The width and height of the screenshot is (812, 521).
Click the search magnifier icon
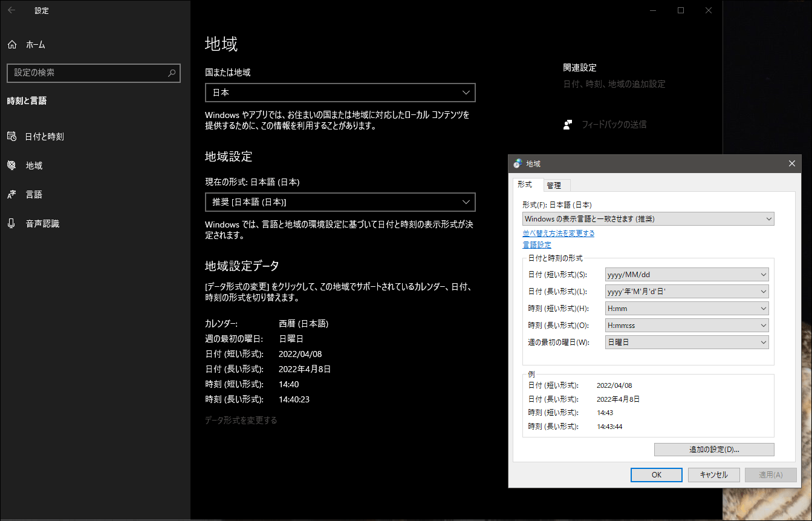coord(172,73)
